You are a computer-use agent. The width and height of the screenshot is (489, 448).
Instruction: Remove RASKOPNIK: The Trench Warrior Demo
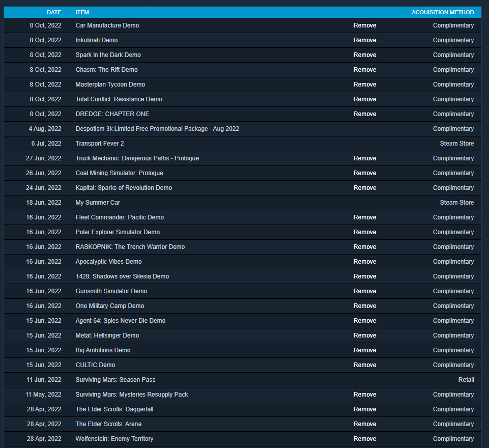pos(364,247)
